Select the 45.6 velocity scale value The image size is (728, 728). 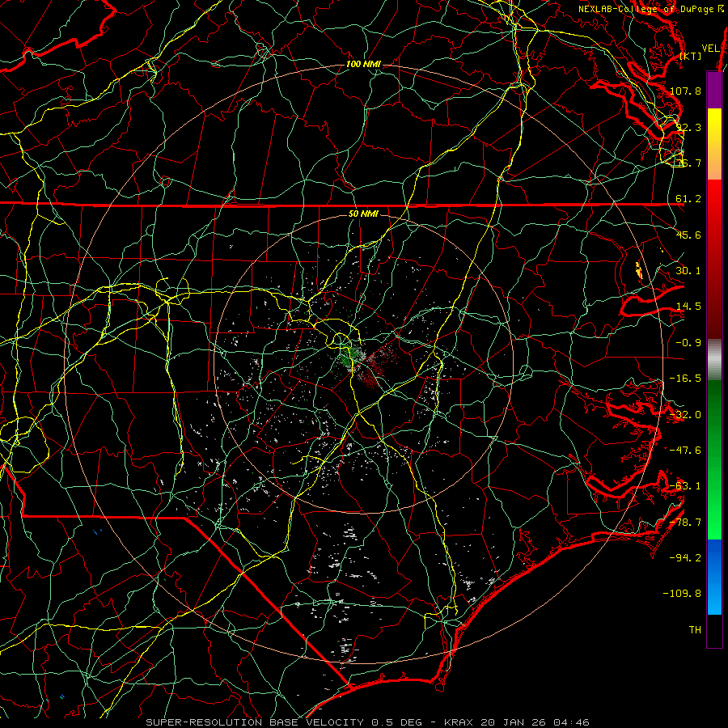click(688, 235)
